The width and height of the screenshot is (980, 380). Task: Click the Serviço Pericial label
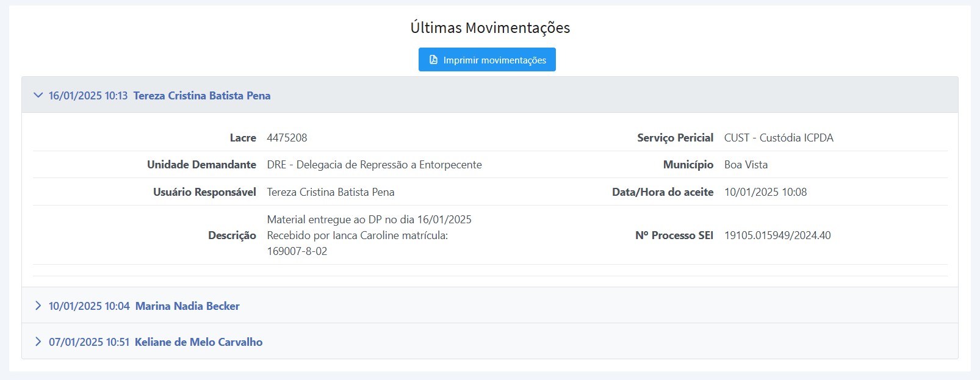(675, 138)
